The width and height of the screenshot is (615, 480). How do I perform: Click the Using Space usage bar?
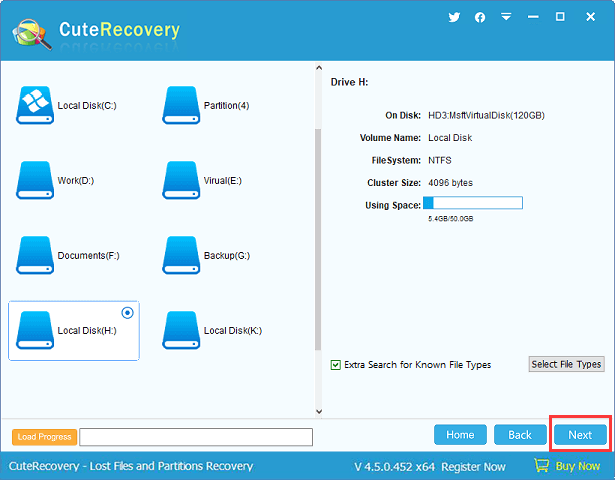473,203
